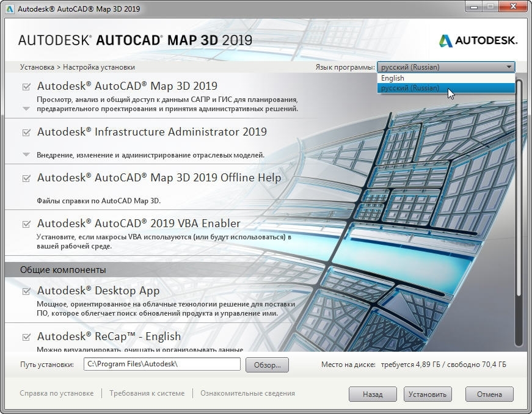Click the Обзор browse button
This screenshot has width=532, height=414.
(267, 365)
